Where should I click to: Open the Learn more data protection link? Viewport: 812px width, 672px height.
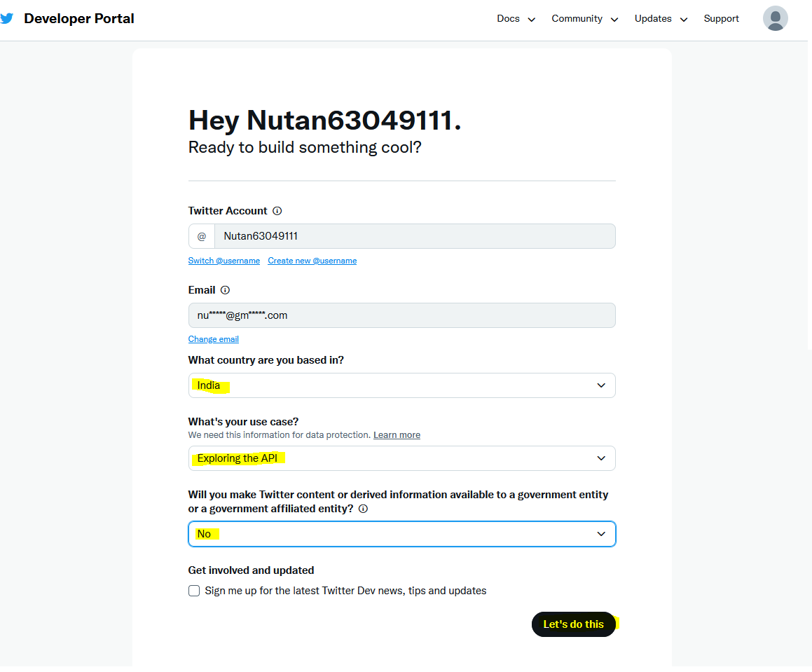pos(397,435)
